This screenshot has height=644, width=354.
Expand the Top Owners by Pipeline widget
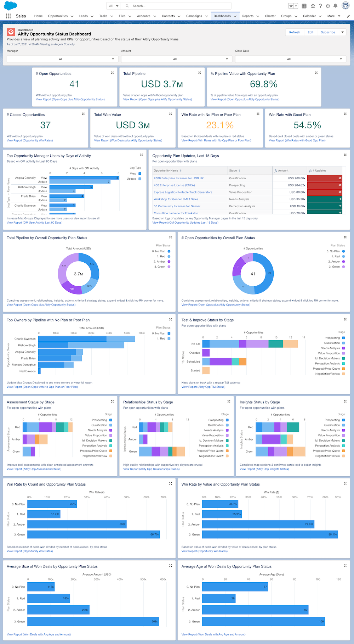pos(171,319)
